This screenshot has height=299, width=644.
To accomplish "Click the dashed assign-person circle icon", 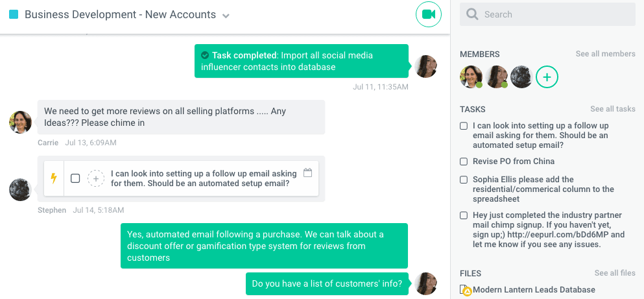I will [96, 178].
